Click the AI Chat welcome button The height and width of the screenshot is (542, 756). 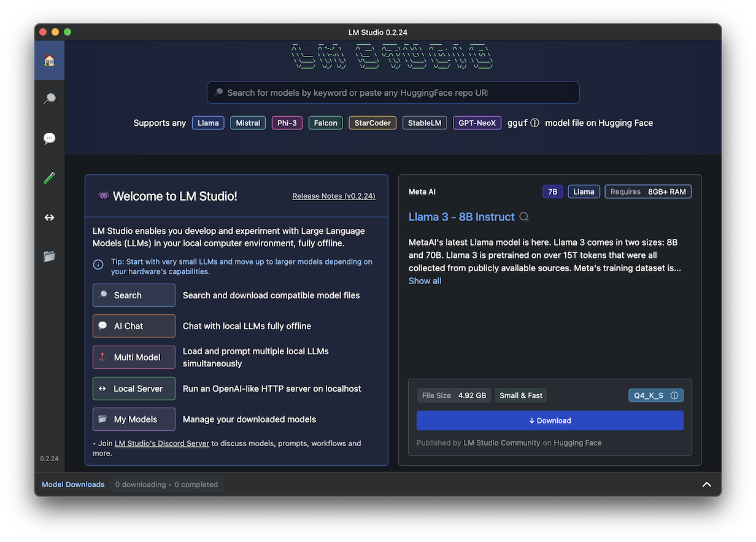(x=134, y=326)
